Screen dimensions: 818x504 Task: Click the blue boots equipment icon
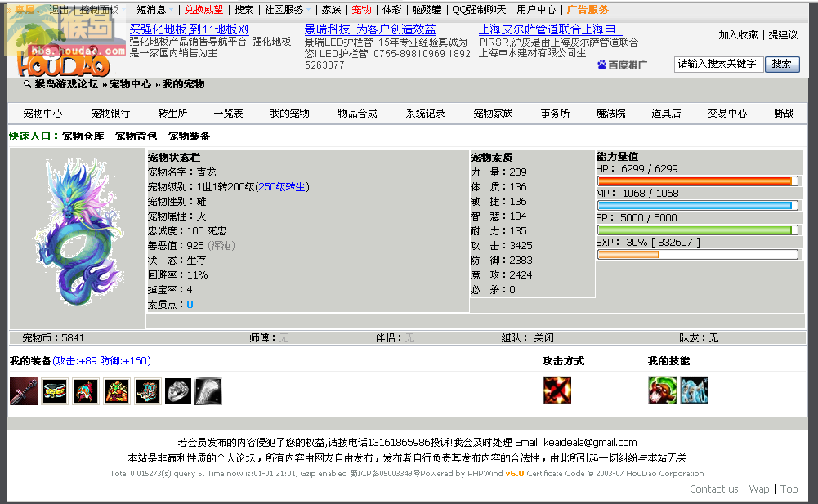[148, 390]
